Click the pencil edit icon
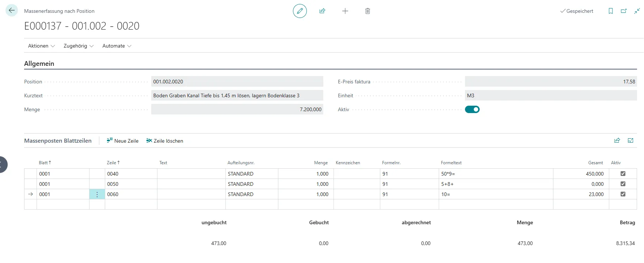Viewport: 644px width, 263px height. [x=300, y=11]
